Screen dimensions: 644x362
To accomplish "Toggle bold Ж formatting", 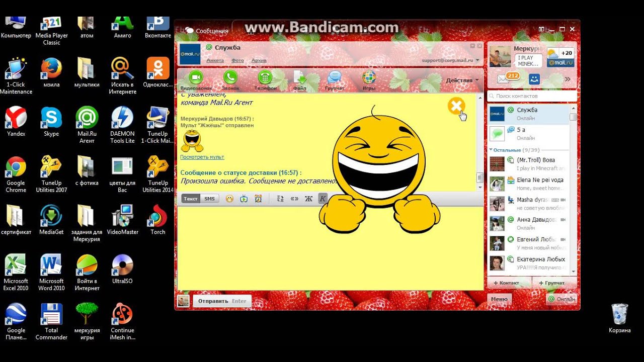I will point(309,199).
